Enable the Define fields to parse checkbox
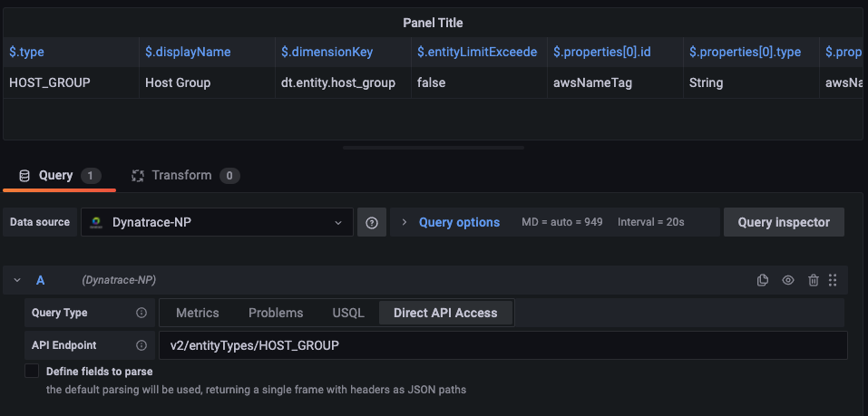This screenshot has height=416, width=868. tap(32, 371)
